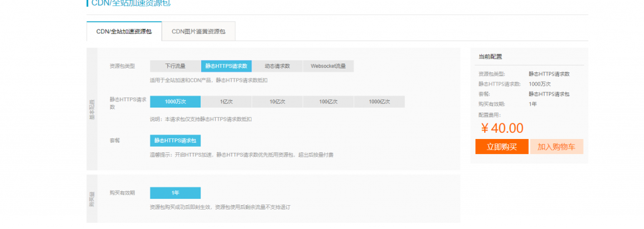
Task: Click the 1000万次 value in 当前配置 summary
Action: [540, 84]
